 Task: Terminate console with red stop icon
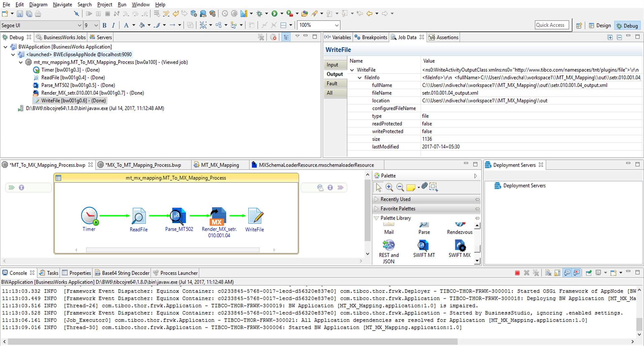click(517, 273)
